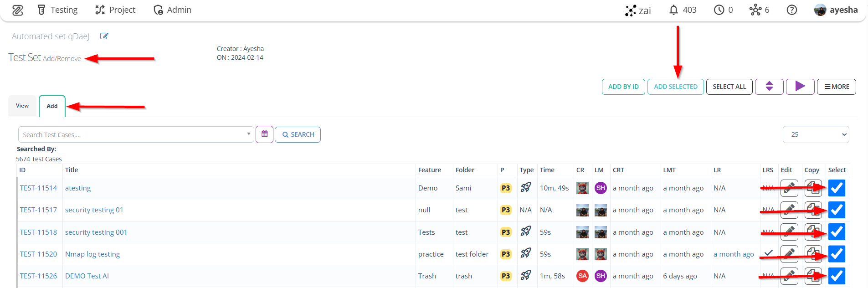This screenshot has width=868, height=288.
Task: Open the notifications bell showing 403
Action: 673,10
